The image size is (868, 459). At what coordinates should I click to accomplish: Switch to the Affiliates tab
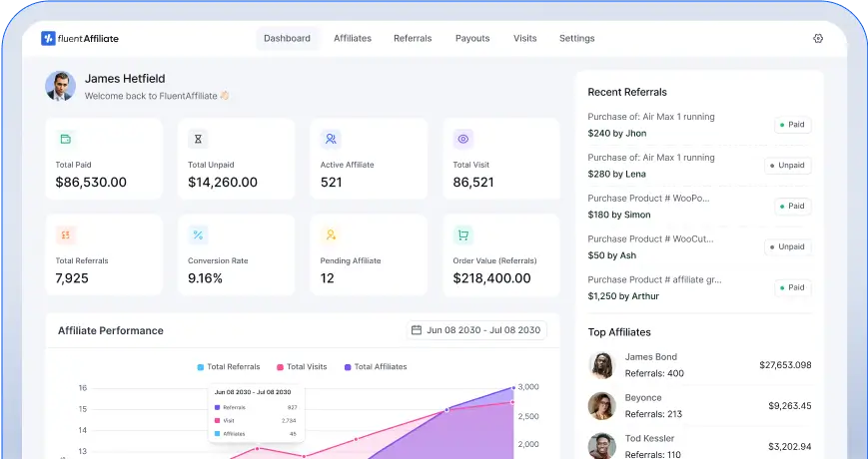tap(352, 38)
